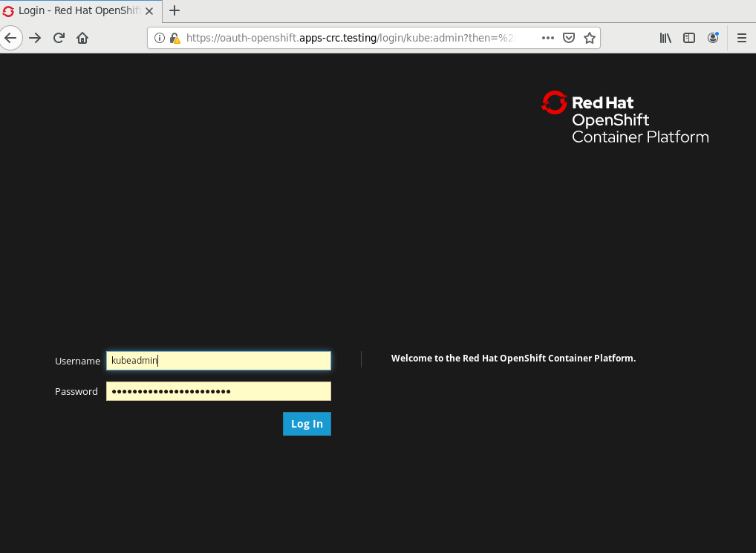
Task: Open a new tab with plus button
Action: coord(175,10)
